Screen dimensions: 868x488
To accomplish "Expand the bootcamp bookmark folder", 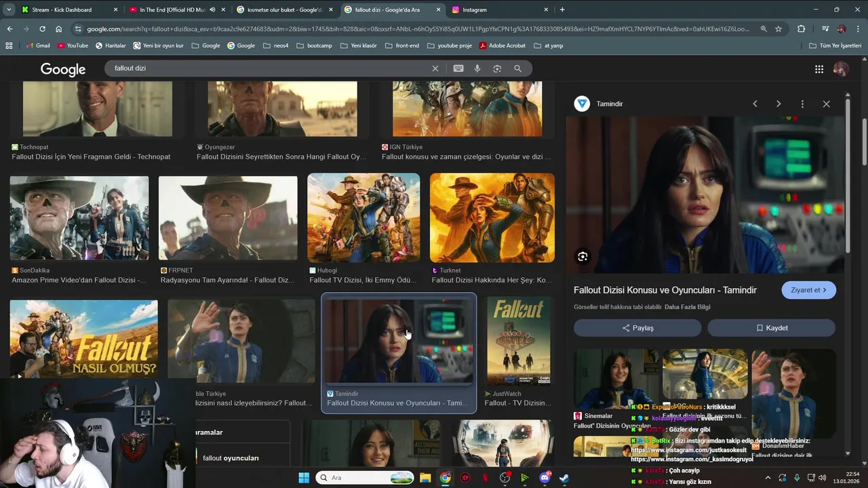I will 315,45.
